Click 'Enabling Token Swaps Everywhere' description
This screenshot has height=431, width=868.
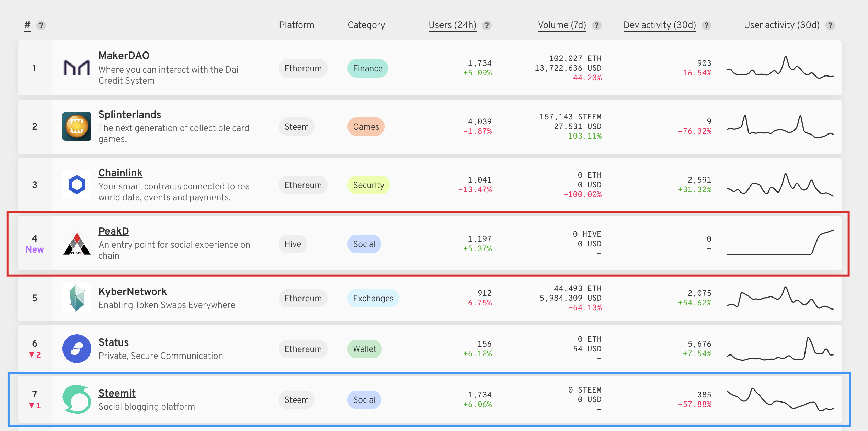[167, 305]
